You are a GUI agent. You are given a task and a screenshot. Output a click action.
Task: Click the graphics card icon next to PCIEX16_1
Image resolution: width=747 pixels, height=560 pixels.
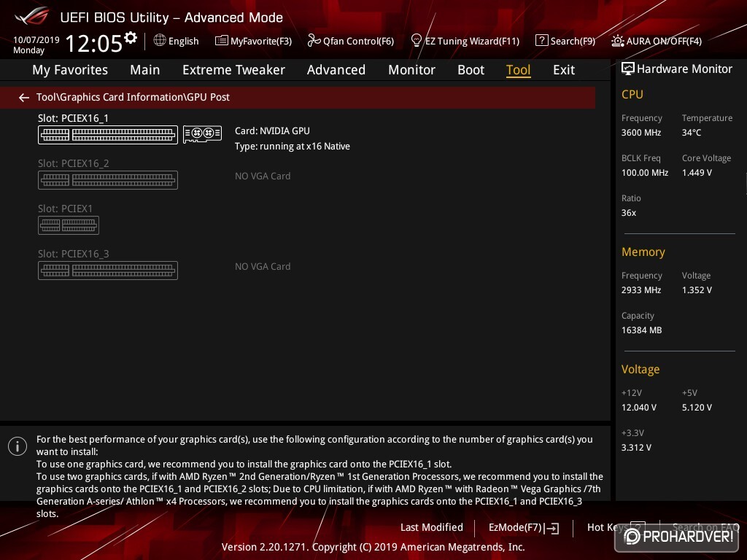pos(203,134)
